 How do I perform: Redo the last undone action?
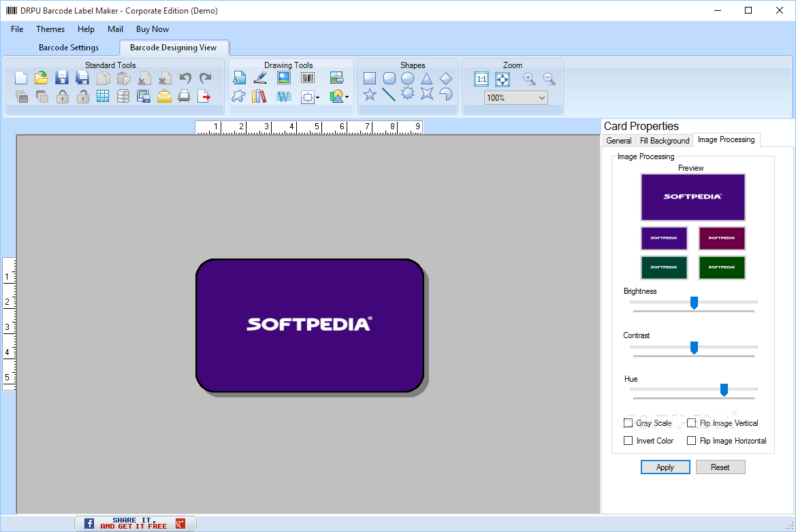coord(205,78)
